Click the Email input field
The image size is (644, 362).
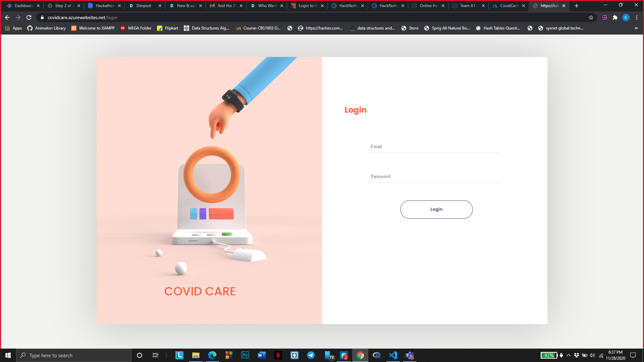433,147
